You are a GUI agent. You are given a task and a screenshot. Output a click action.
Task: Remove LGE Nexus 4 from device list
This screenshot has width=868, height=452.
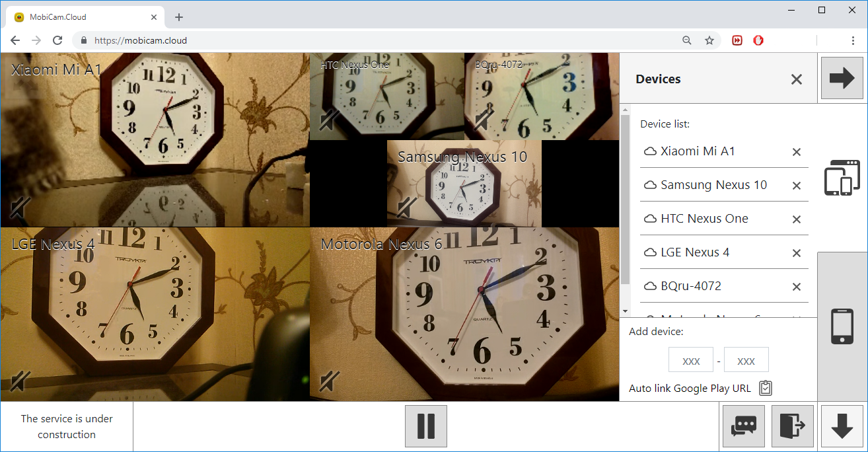tap(797, 253)
